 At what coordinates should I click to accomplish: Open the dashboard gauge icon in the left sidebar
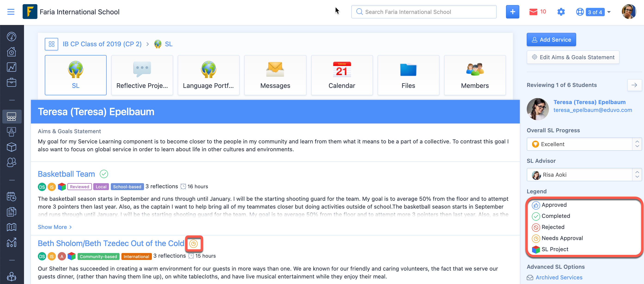12,37
